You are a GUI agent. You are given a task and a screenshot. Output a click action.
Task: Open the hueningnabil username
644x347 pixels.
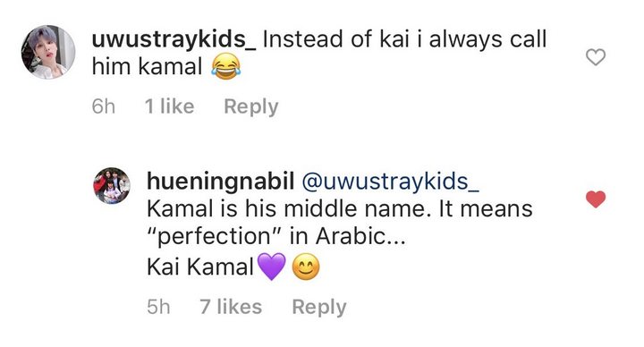[221, 182]
